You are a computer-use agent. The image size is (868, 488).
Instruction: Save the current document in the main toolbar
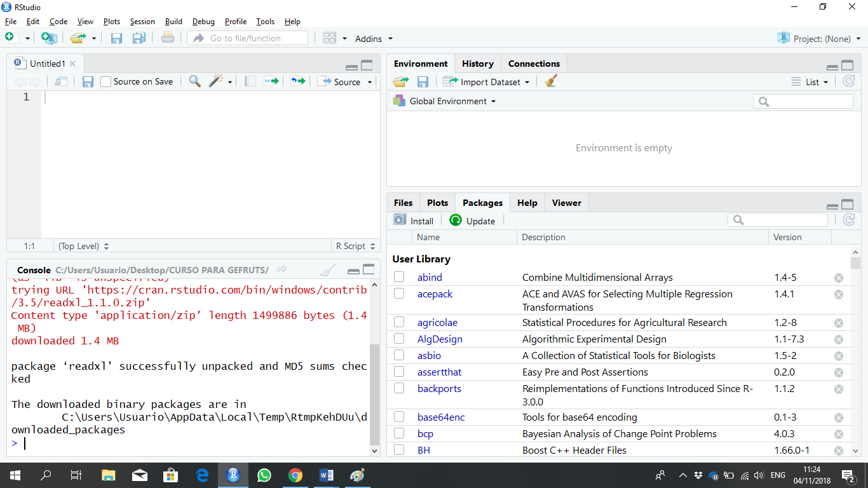[x=116, y=39]
